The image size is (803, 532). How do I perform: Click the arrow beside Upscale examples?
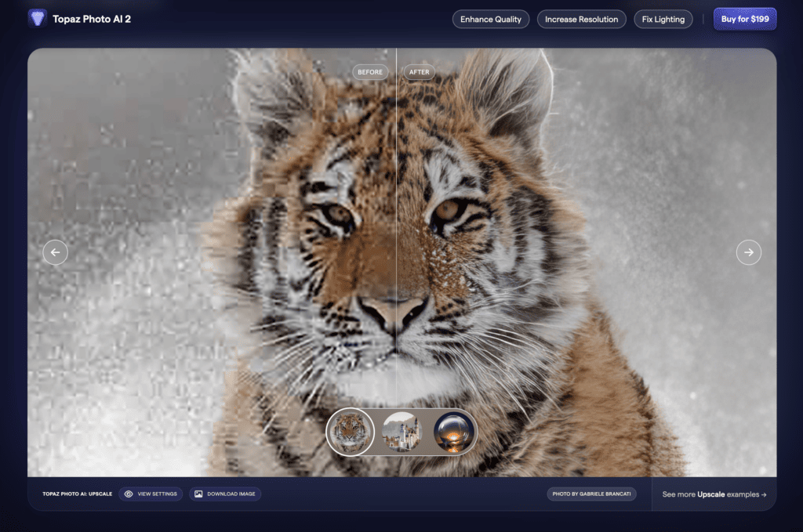pos(765,494)
